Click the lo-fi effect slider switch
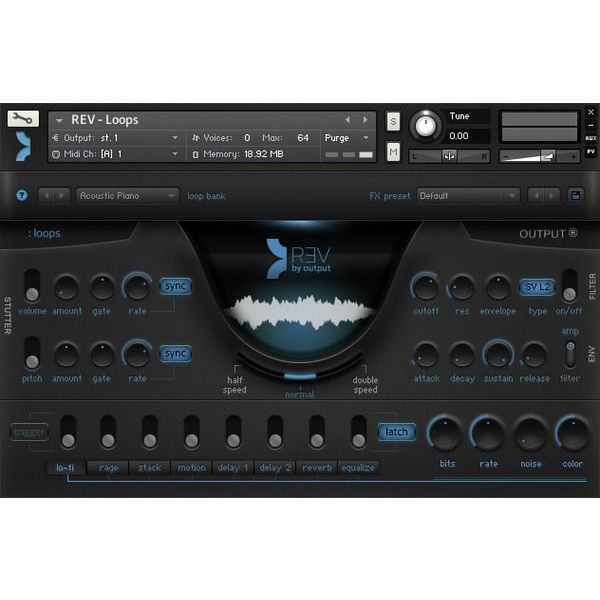This screenshot has width=600, height=600. point(68,432)
